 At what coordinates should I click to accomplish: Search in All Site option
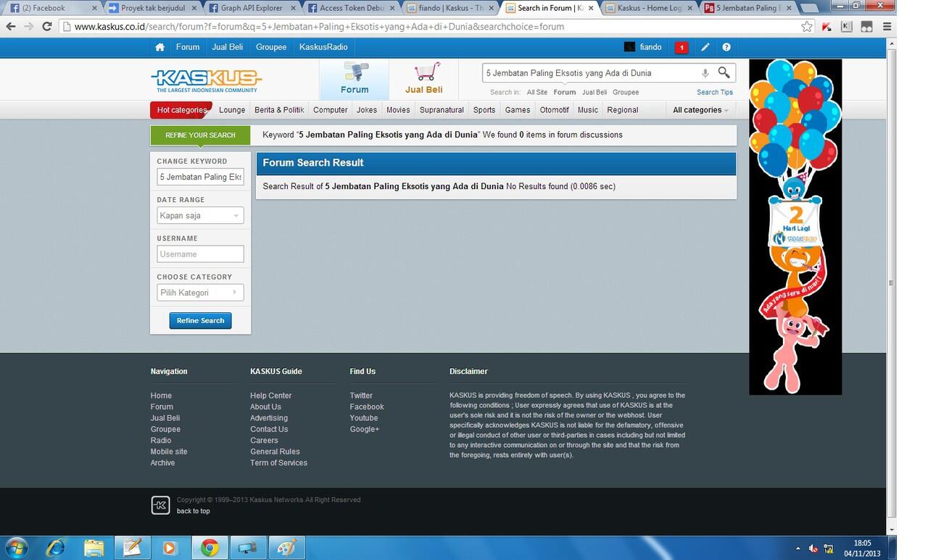point(537,92)
